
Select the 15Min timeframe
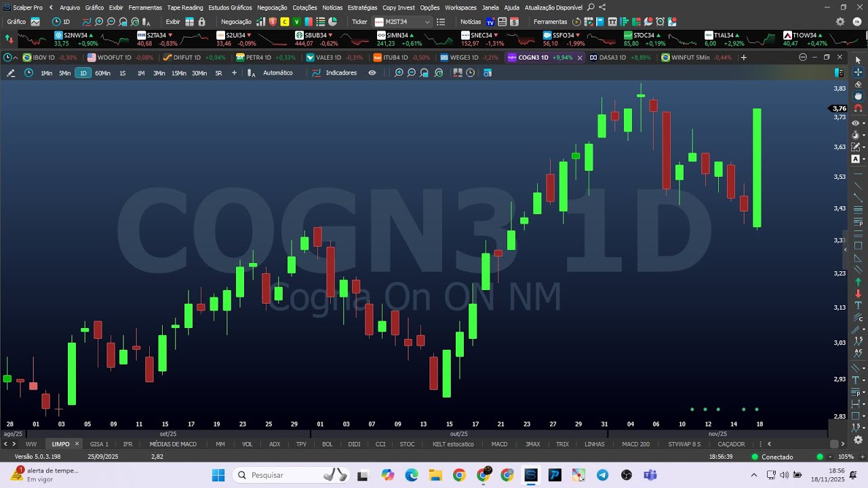point(178,73)
